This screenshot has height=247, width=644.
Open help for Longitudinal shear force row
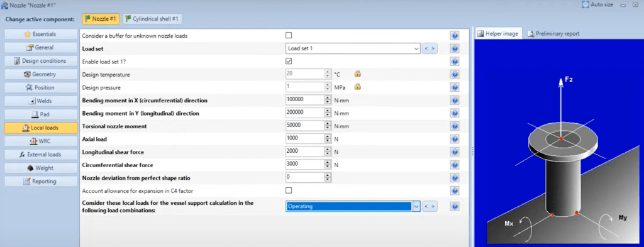click(454, 152)
